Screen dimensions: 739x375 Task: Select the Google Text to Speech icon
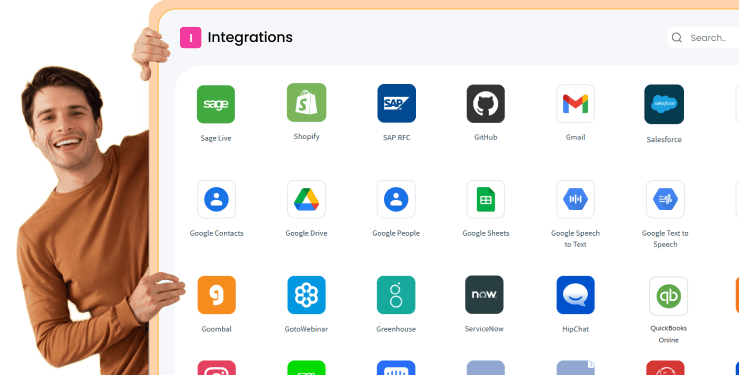coord(665,199)
